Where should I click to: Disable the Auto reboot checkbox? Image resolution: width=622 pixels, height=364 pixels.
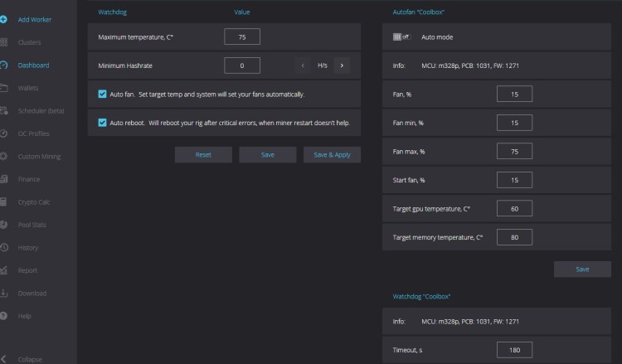coord(102,123)
